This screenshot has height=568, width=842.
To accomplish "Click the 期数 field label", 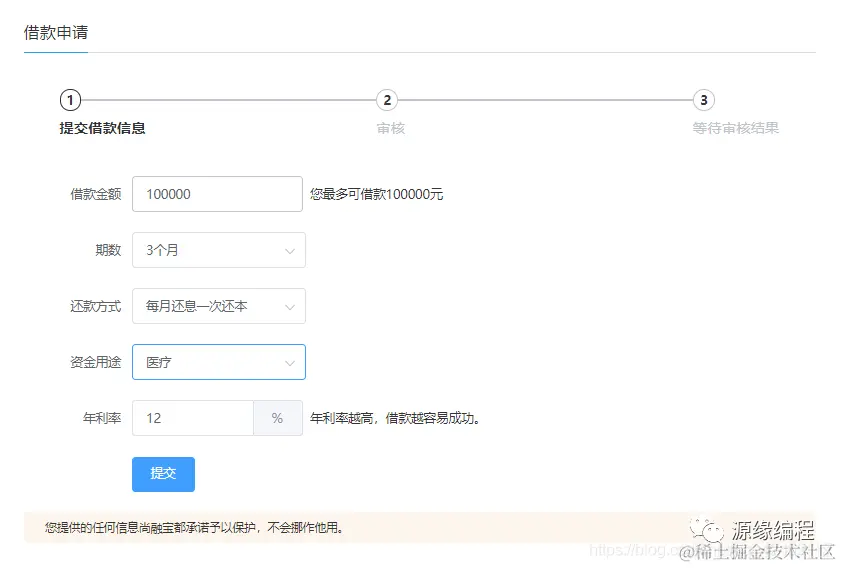I will (108, 250).
